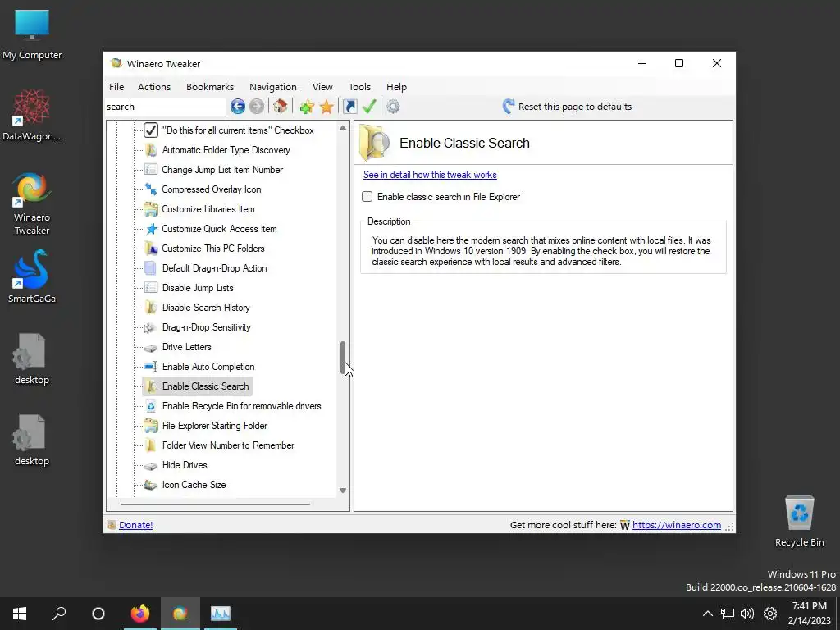840x630 pixels.
Task: Add bookmark with the green star plus icon
Action: [x=307, y=107]
